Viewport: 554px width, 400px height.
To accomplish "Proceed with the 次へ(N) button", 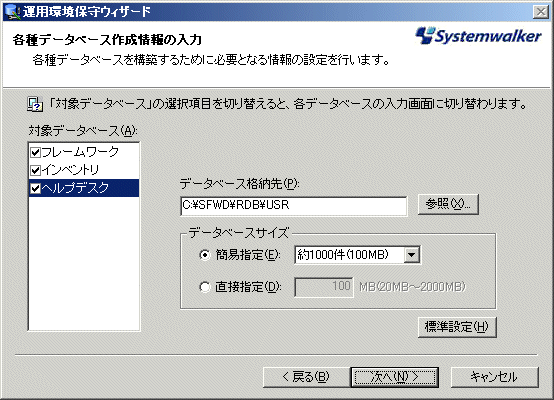I will 395,377.
